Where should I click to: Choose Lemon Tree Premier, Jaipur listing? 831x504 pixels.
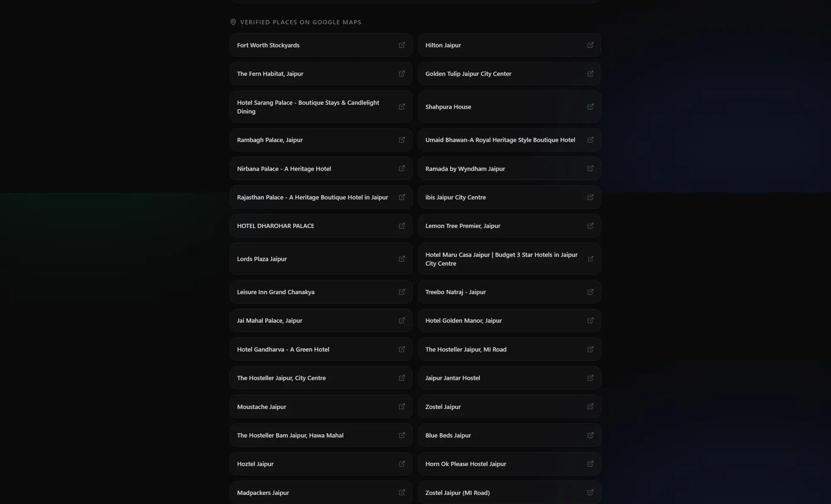[x=509, y=226]
